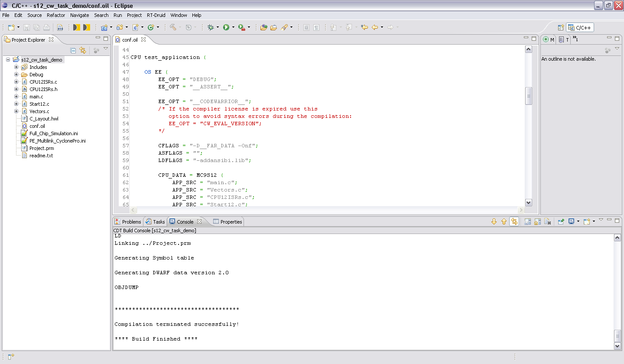
Task: Run the project with the green play icon
Action: pos(226,27)
